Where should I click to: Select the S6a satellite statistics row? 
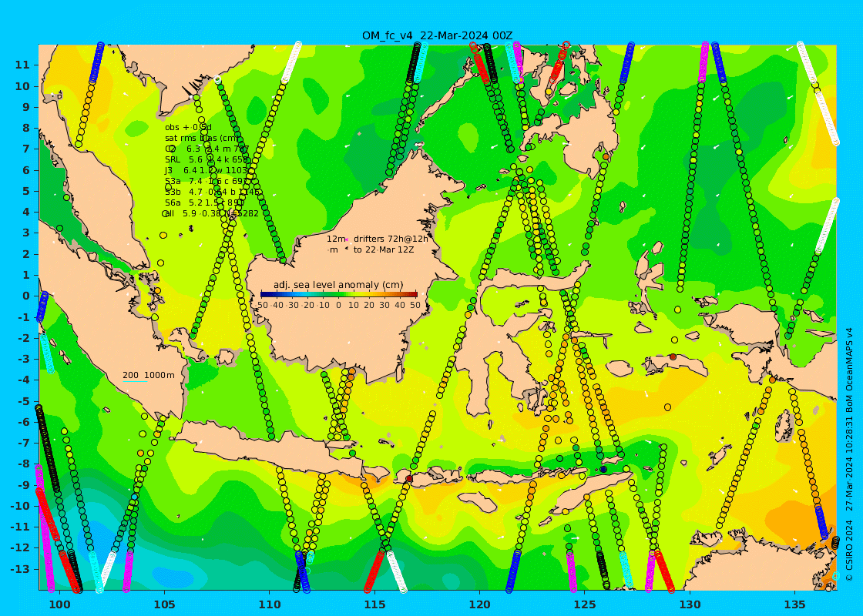pos(205,203)
